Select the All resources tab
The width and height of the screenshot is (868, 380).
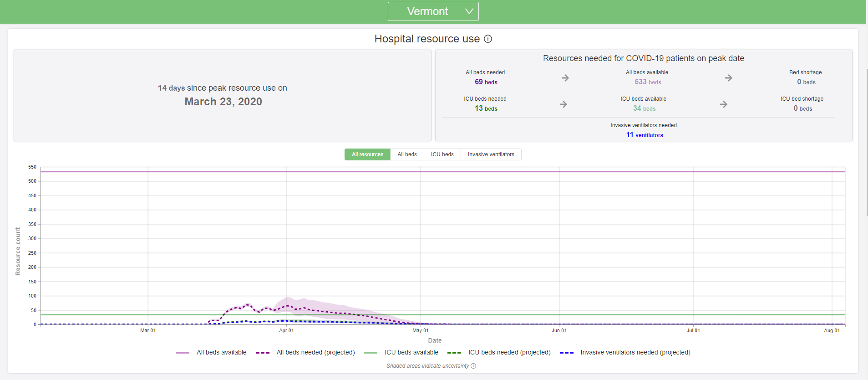pos(367,154)
